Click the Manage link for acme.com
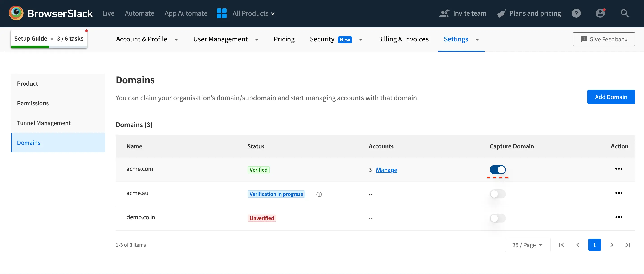Image resolution: width=644 pixels, height=274 pixels. pos(386,170)
